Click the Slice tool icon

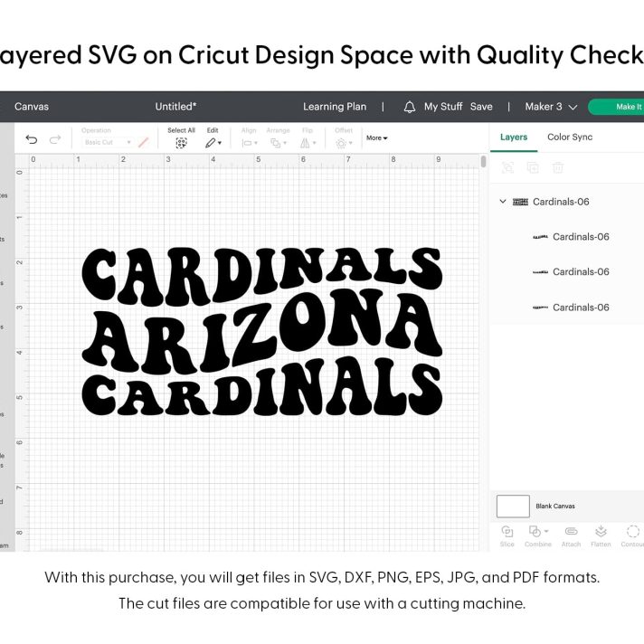pos(507,532)
